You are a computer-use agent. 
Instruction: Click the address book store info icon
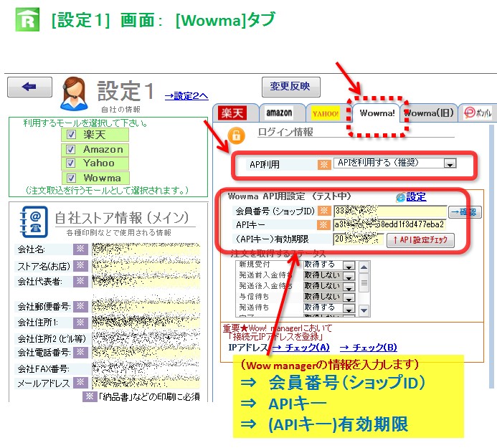[x=34, y=221]
